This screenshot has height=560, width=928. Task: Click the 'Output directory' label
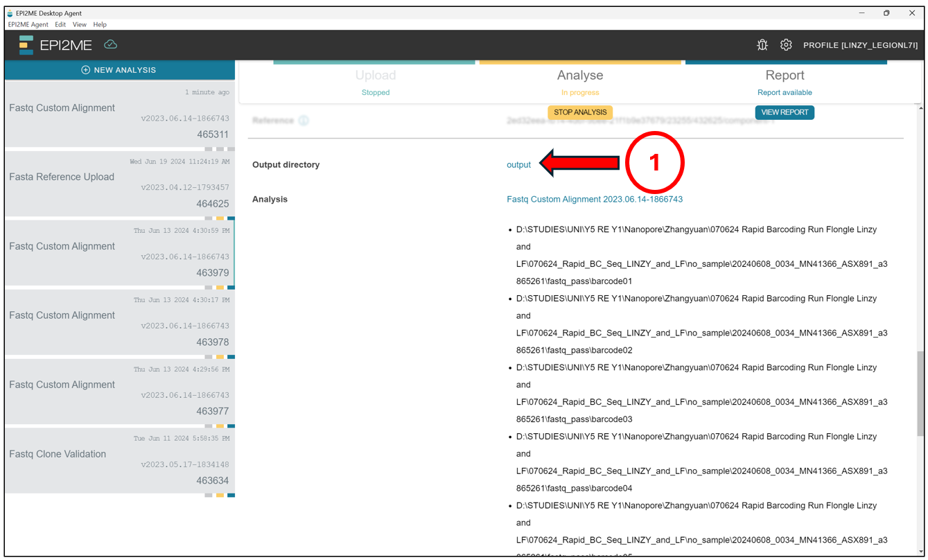click(x=286, y=165)
